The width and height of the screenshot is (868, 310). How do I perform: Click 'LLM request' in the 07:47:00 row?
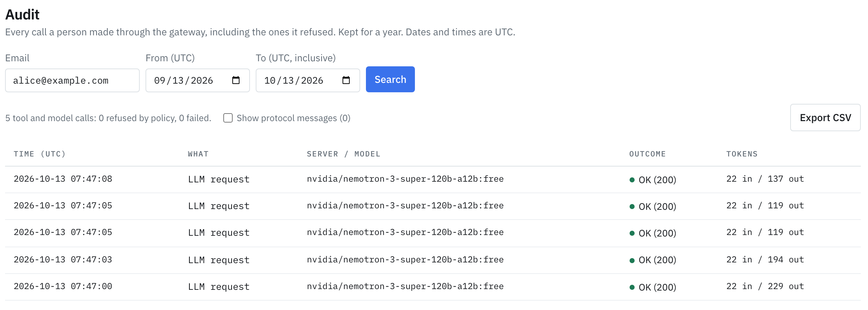219,287
